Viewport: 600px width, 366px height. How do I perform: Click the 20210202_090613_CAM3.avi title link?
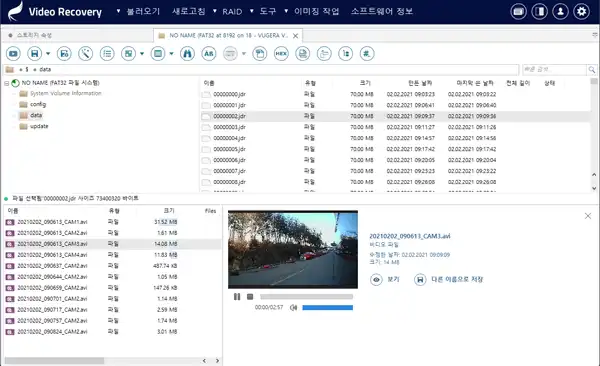[409, 236]
